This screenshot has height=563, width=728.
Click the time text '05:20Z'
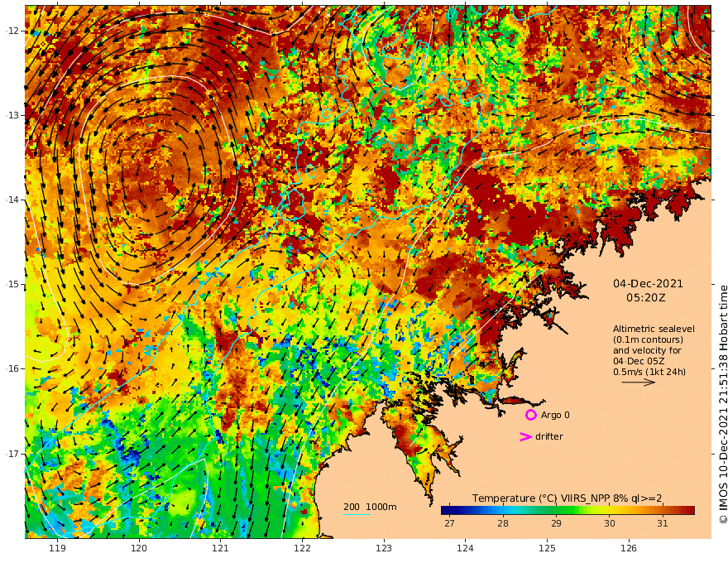[x=646, y=298]
